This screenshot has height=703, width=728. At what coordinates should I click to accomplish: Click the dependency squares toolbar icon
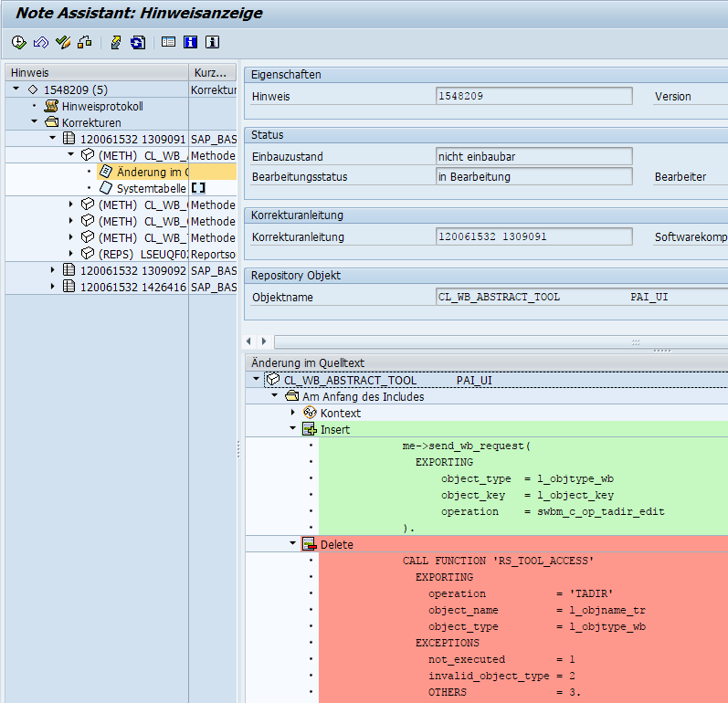pos(85,42)
